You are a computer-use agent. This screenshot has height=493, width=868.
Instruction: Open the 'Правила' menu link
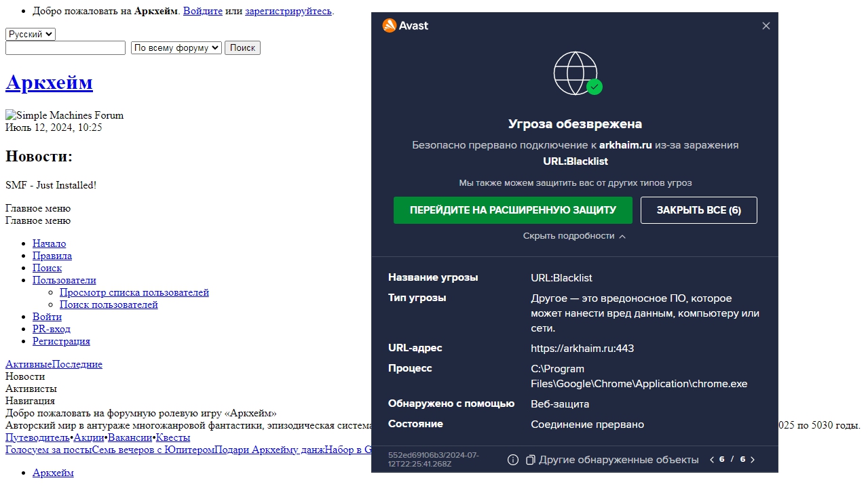point(52,256)
